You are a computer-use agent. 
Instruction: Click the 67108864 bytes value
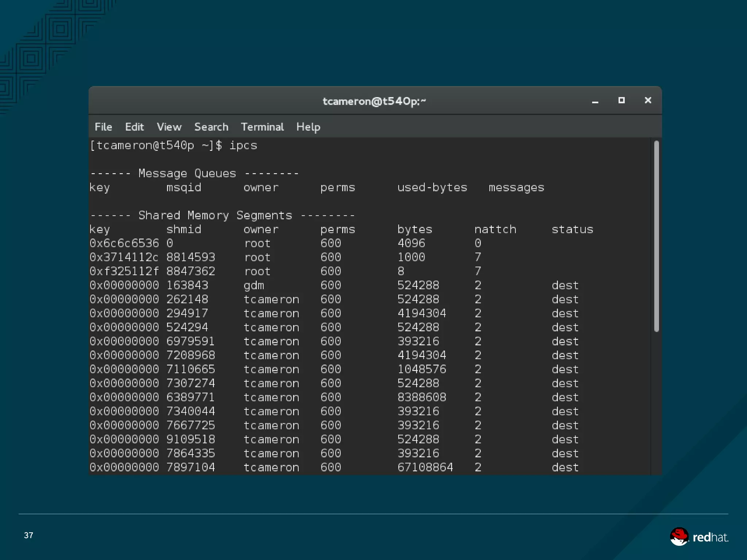[425, 467]
